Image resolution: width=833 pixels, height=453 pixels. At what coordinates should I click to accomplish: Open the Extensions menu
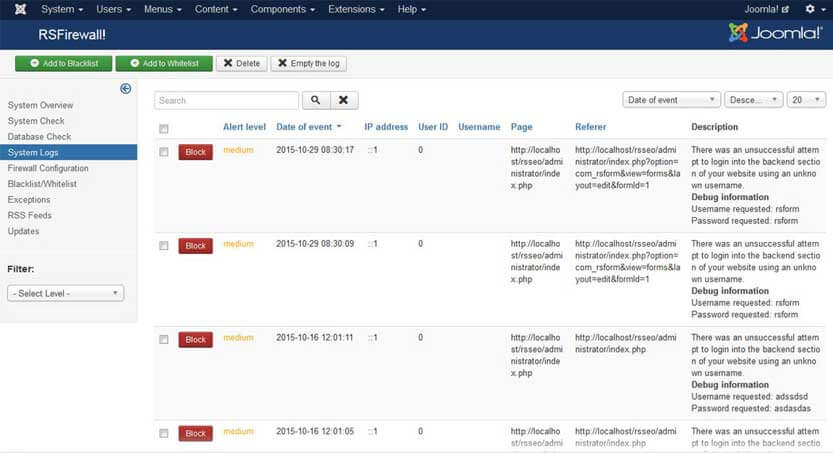[x=356, y=9]
